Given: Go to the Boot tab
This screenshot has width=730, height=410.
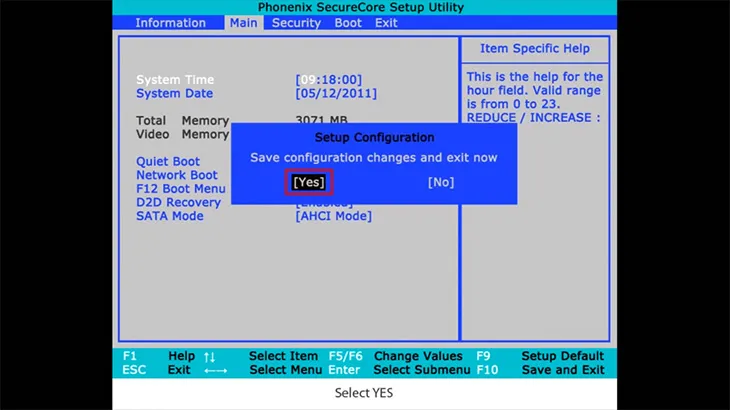Looking at the screenshot, I should pyautogui.click(x=348, y=23).
